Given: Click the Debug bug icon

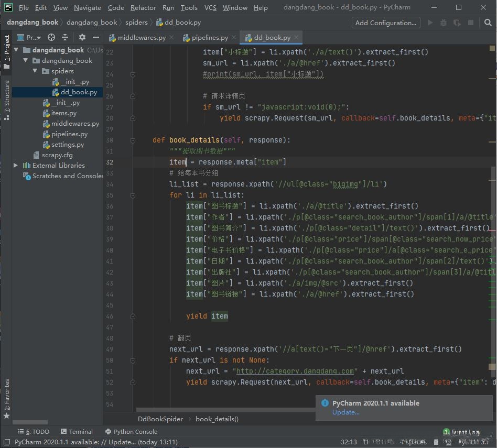Looking at the screenshot, I should pyautogui.click(x=444, y=23).
